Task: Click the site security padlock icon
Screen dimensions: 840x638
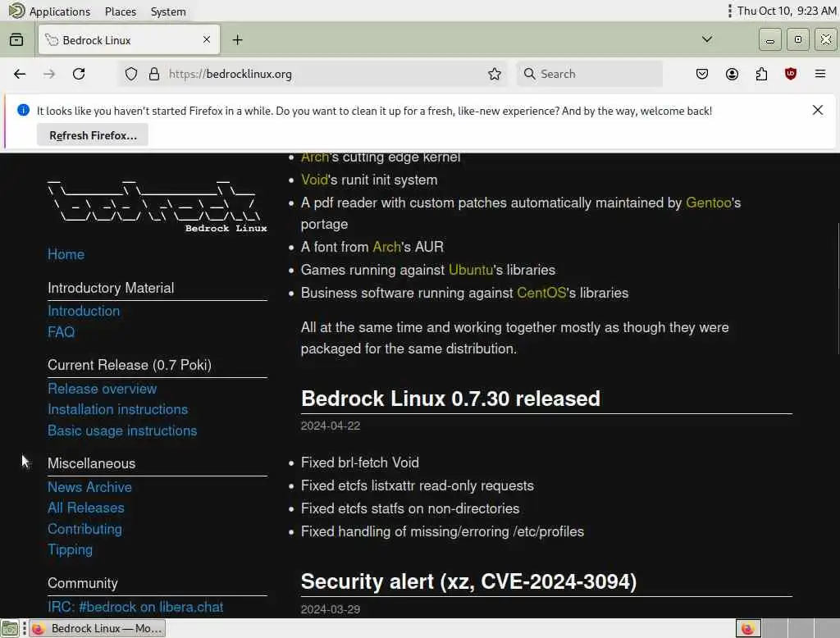Action: coord(154,74)
